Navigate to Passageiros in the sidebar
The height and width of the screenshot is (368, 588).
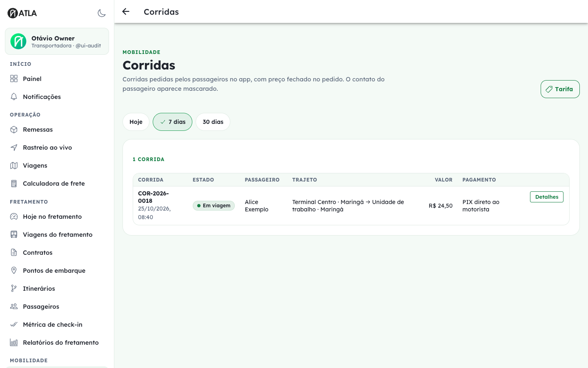(57, 306)
